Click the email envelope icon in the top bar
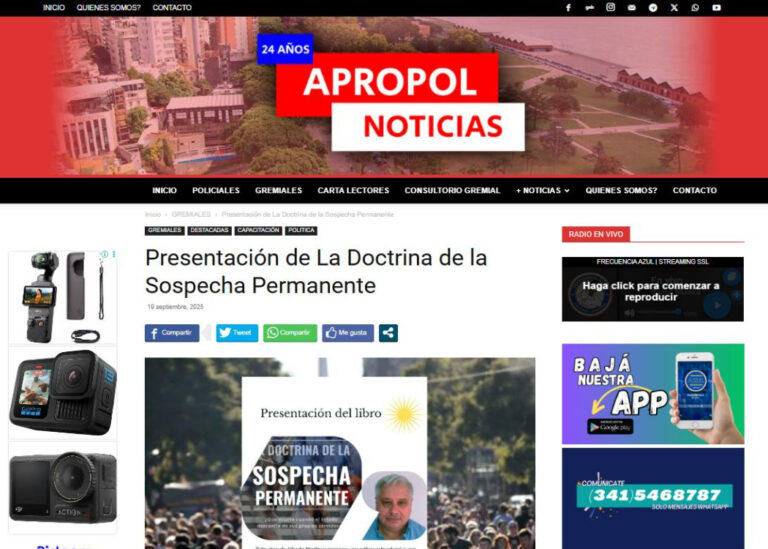This screenshot has height=549, width=768. [x=632, y=8]
